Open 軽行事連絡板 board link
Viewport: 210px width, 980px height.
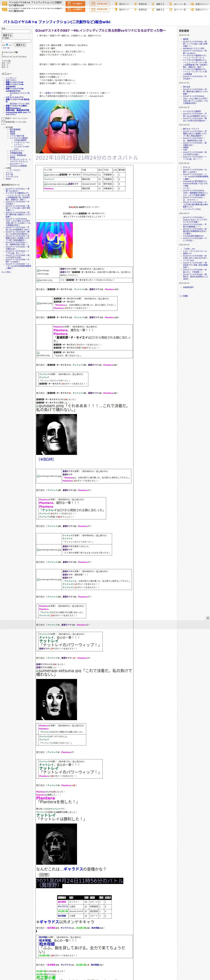pyautogui.click(x=15, y=129)
